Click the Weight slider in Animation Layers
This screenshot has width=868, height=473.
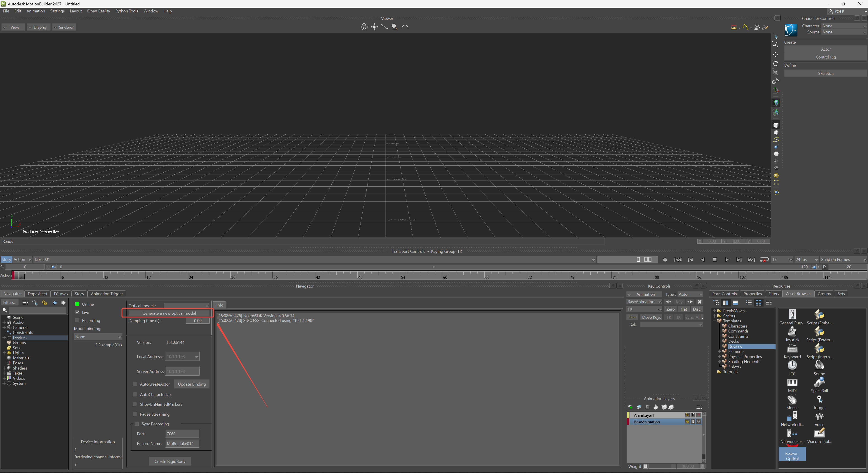tap(663, 466)
